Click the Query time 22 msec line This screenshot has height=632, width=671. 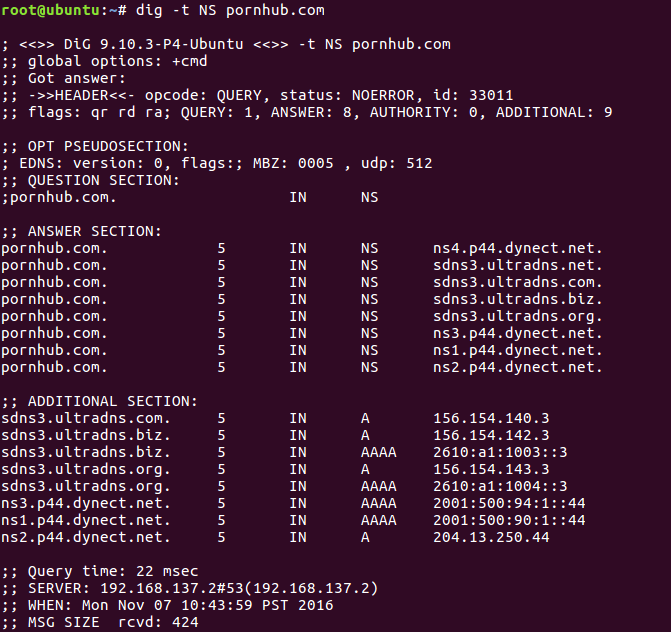click(x=100, y=571)
